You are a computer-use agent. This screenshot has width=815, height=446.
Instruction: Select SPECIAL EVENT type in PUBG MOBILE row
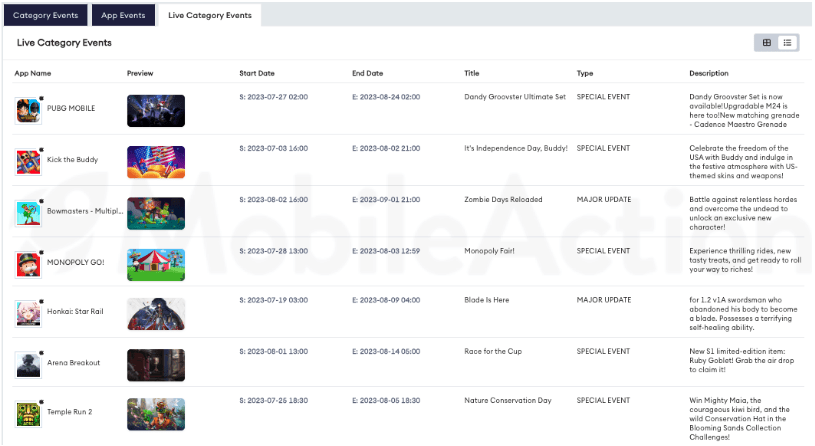point(603,97)
